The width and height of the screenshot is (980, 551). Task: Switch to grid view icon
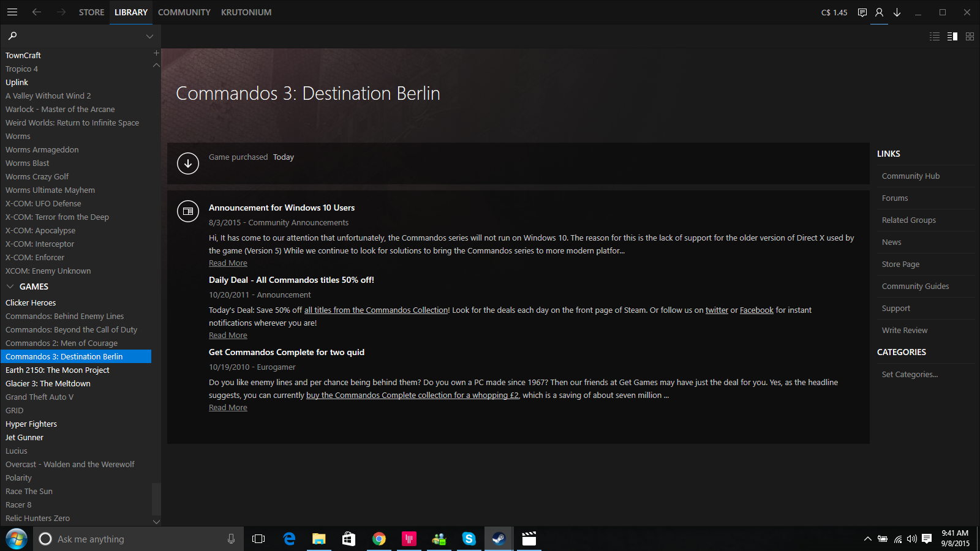(x=970, y=37)
